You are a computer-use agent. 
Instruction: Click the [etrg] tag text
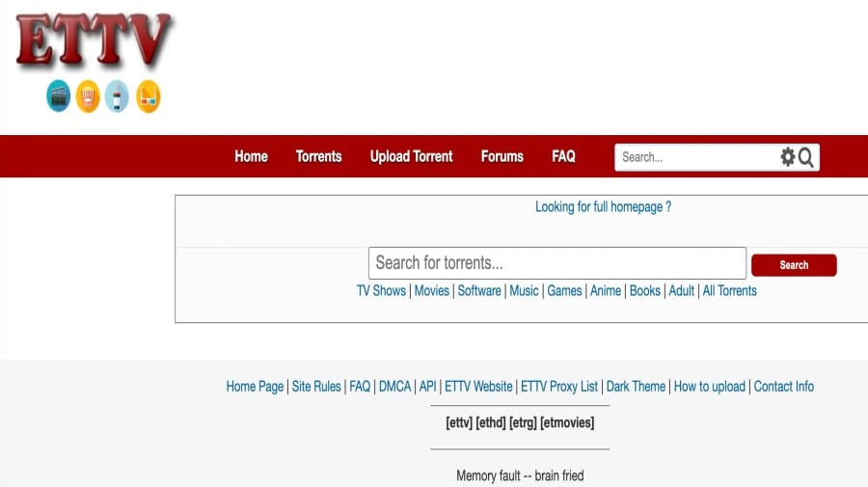click(x=523, y=422)
